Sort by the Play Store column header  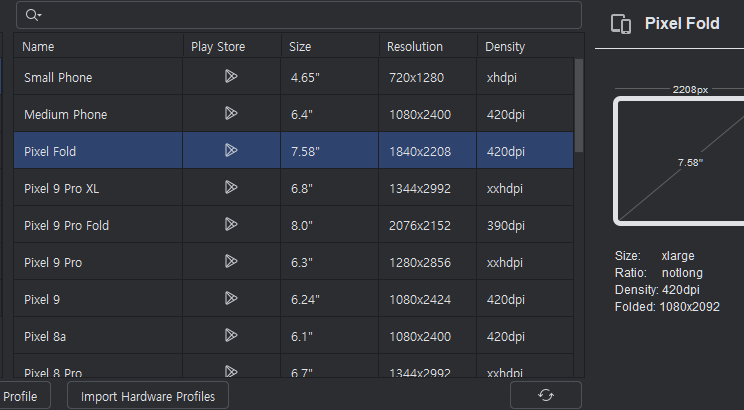point(232,47)
